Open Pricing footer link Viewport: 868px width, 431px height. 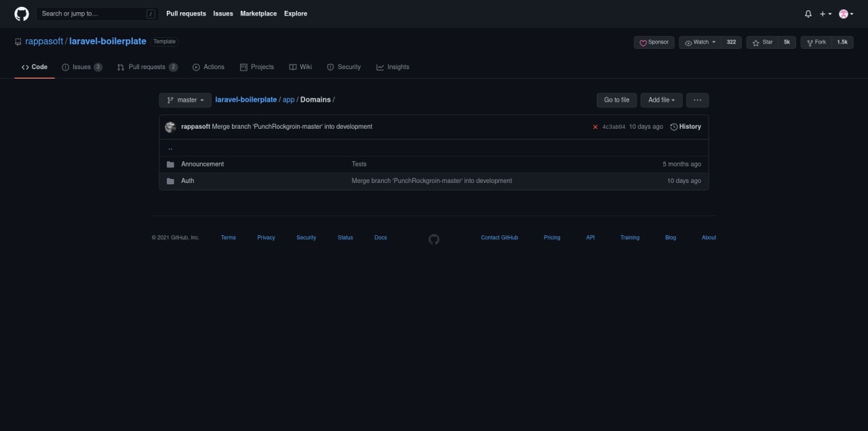[552, 238]
